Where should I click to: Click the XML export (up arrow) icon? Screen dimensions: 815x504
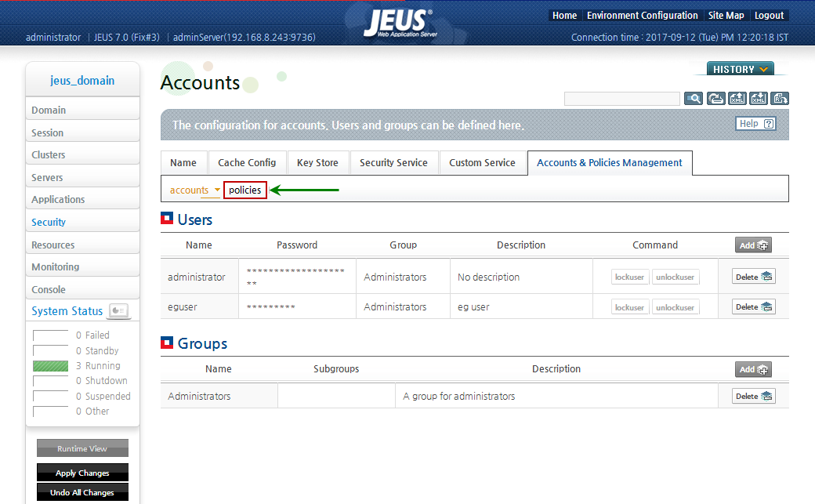click(737, 98)
